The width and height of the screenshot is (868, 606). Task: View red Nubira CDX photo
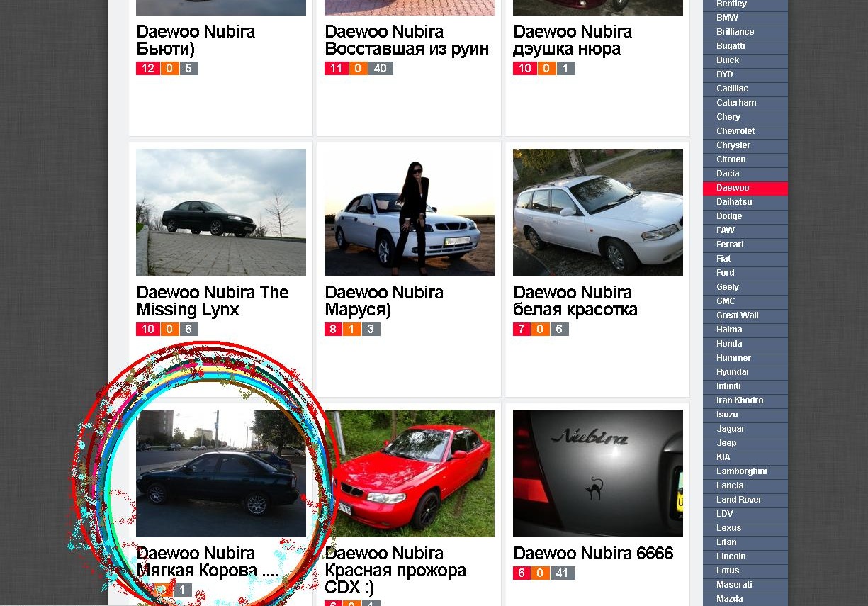pyautogui.click(x=410, y=473)
